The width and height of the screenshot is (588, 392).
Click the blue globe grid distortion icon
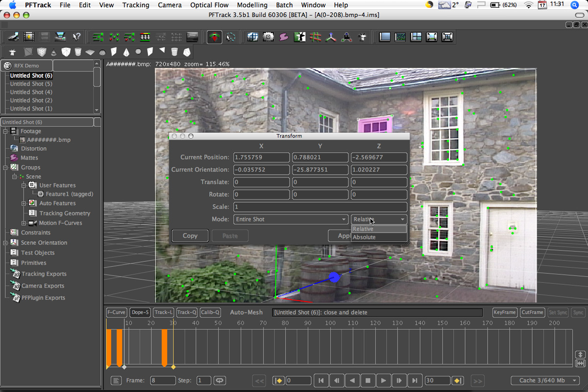[x=252, y=37]
